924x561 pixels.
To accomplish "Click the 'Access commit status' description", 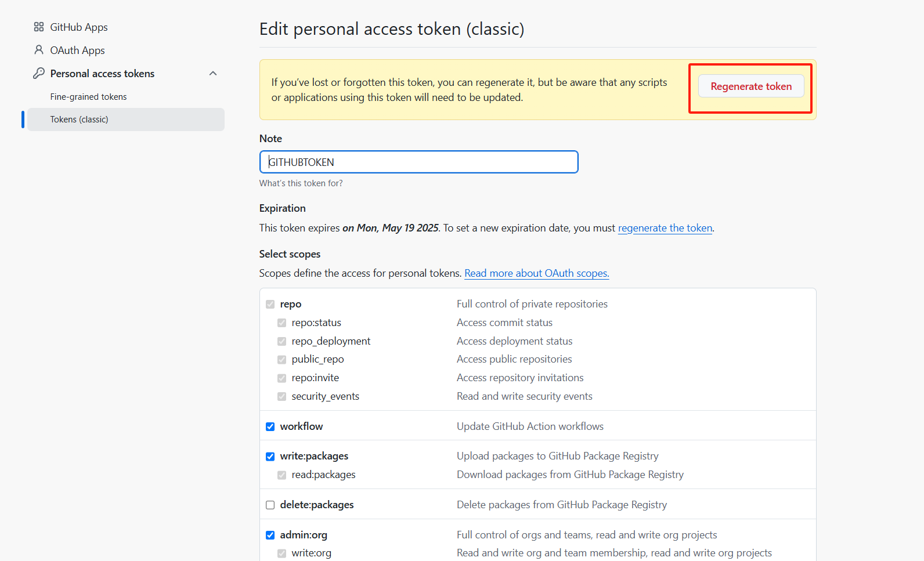I will click(x=504, y=323).
